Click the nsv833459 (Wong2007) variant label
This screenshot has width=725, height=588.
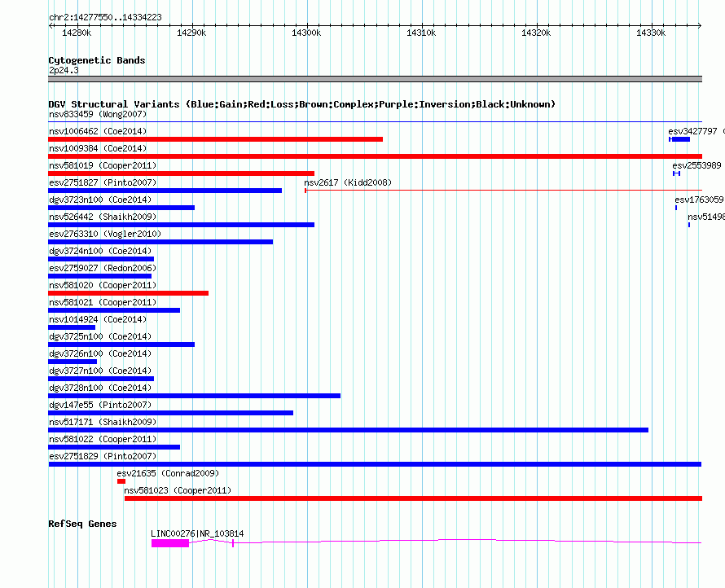pyautogui.click(x=98, y=114)
